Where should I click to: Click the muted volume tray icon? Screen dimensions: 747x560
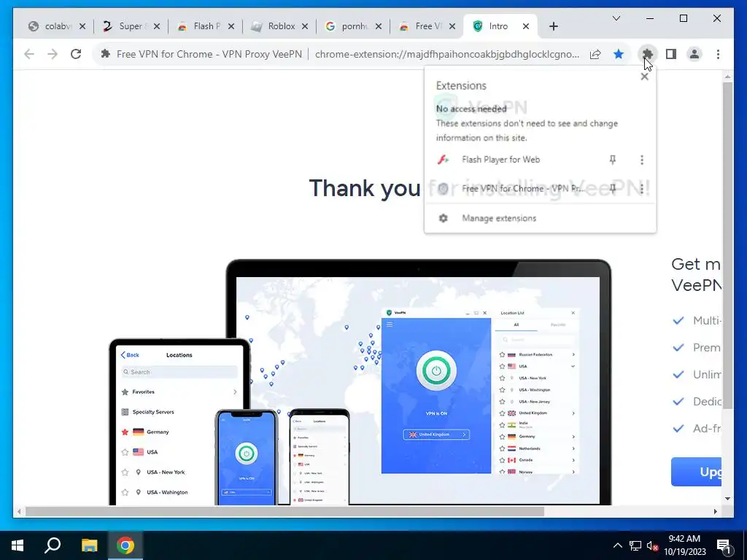coord(652,545)
